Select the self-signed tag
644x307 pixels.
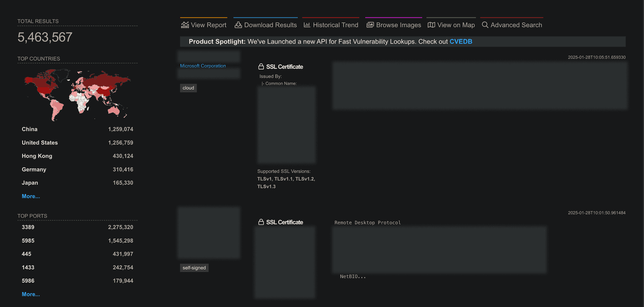pos(194,268)
